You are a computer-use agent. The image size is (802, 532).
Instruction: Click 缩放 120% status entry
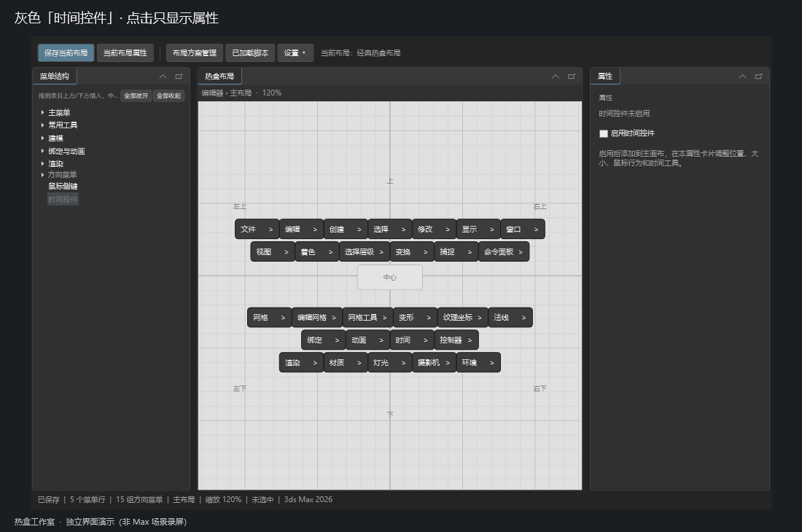[224, 499]
